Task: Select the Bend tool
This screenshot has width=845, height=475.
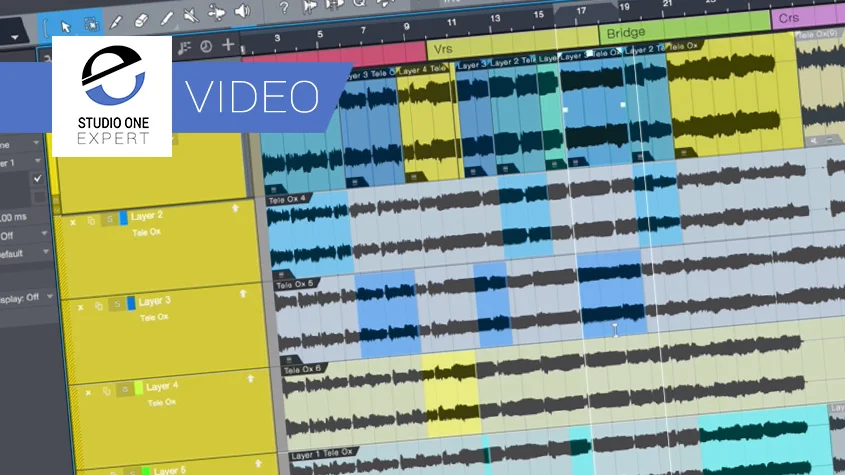Action: pyautogui.click(x=217, y=12)
